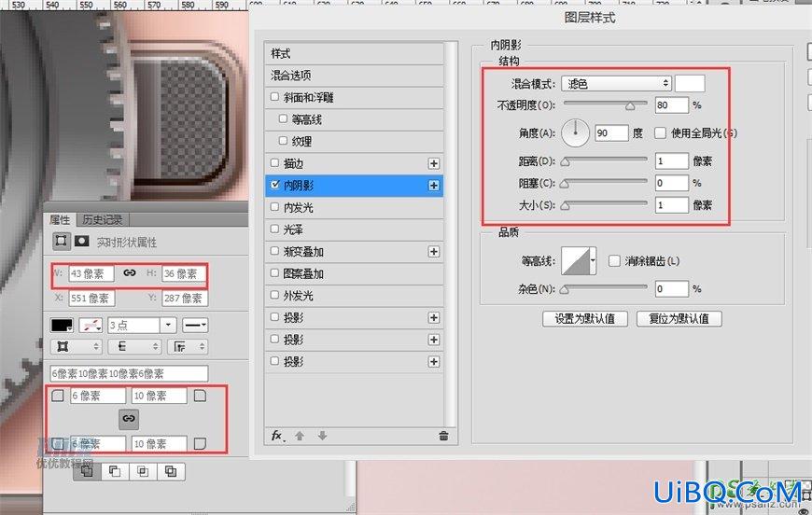Click the contour curve thumbnail
Image resolution: width=812 pixels, height=515 pixels.
point(575,260)
